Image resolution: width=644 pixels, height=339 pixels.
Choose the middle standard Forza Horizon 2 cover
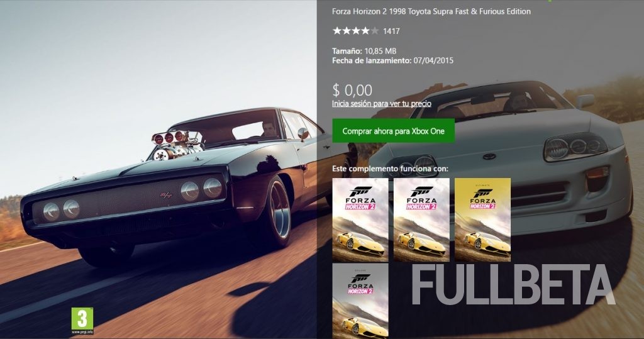point(421,220)
